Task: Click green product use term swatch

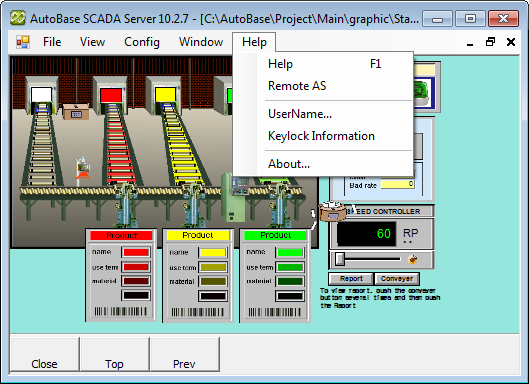Action: click(290, 267)
